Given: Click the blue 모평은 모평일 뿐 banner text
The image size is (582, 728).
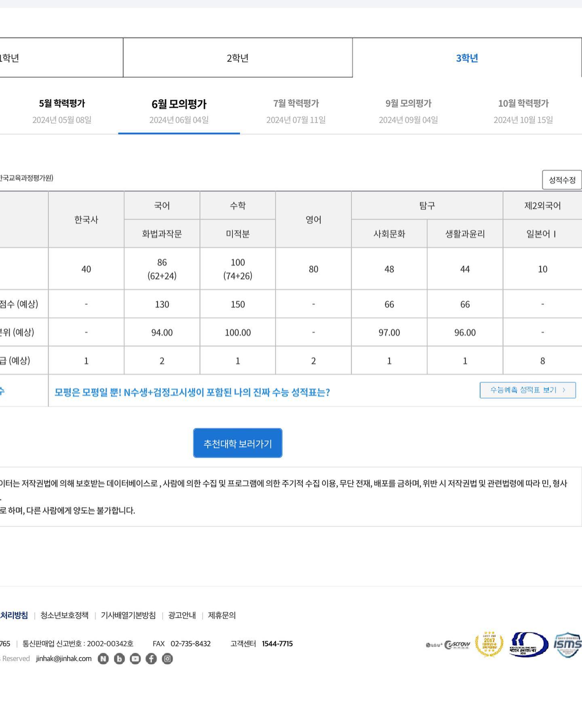Looking at the screenshot, I should coord(192,392).
